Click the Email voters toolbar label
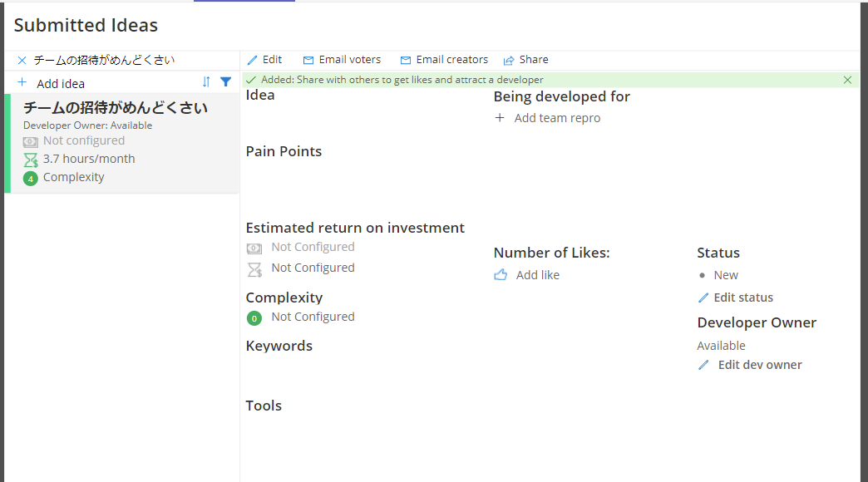Screen dimensions: 868x482 tap(349, 60)
